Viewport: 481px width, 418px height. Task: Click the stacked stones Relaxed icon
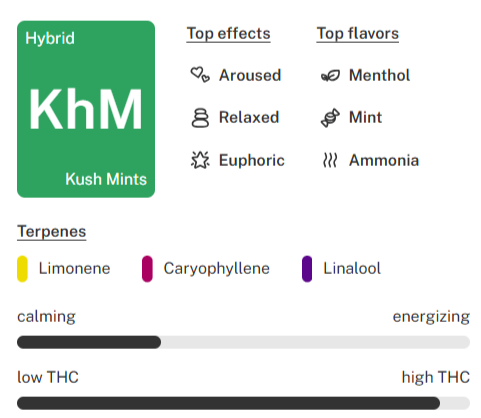point(200,118)
